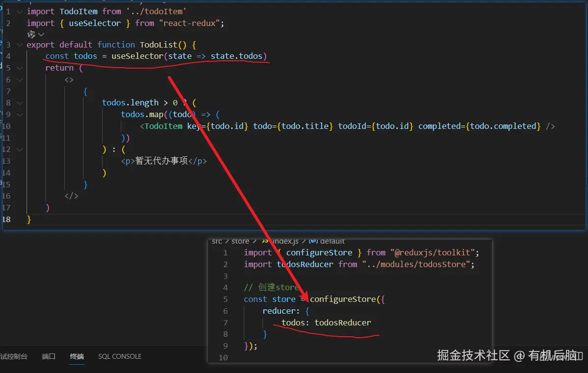Viewport: 588px width, 373px height.
Task: Click the default symbol icon in breadcrumb
Action: (x=313, y=241)
